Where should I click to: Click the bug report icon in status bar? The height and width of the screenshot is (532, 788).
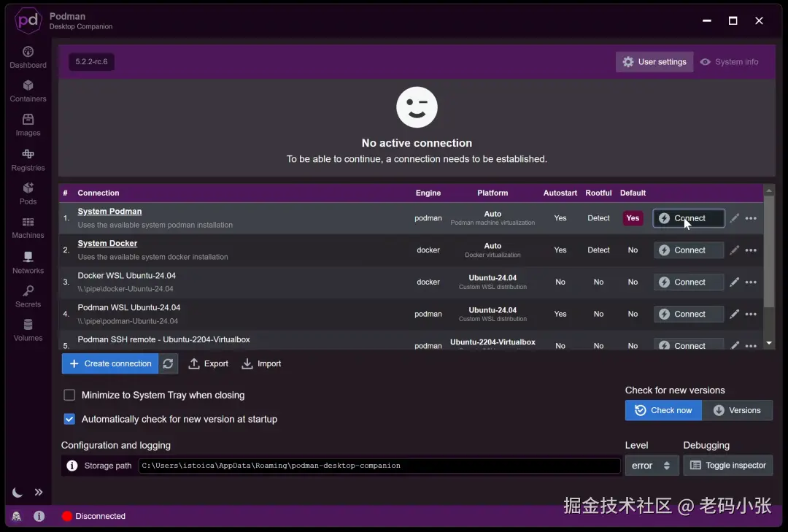17,516
